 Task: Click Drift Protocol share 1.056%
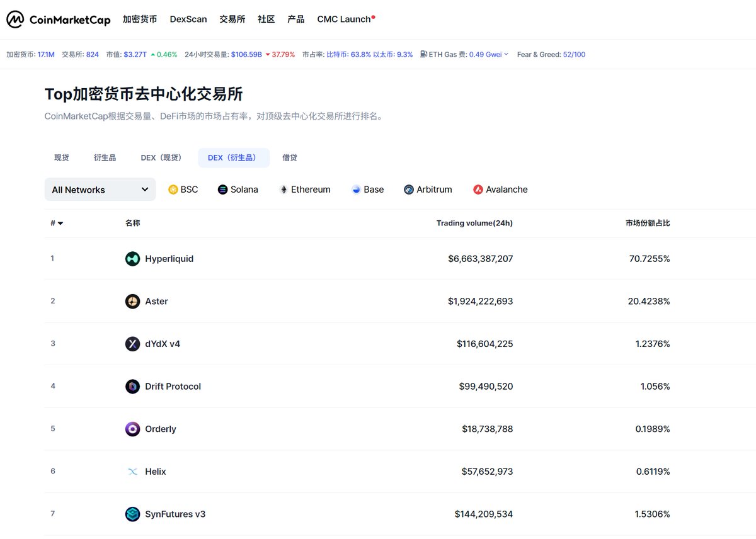coord(655,387)
